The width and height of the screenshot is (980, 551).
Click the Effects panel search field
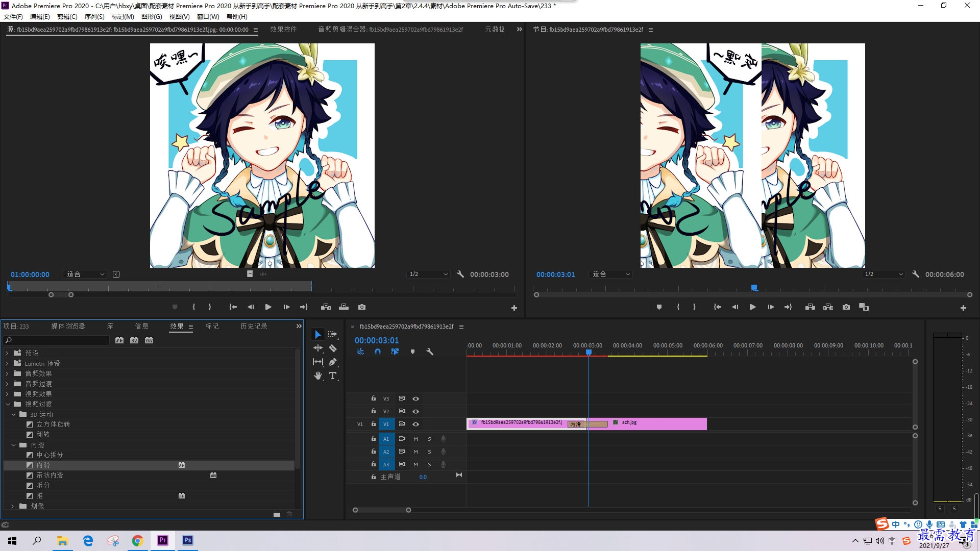57,340
